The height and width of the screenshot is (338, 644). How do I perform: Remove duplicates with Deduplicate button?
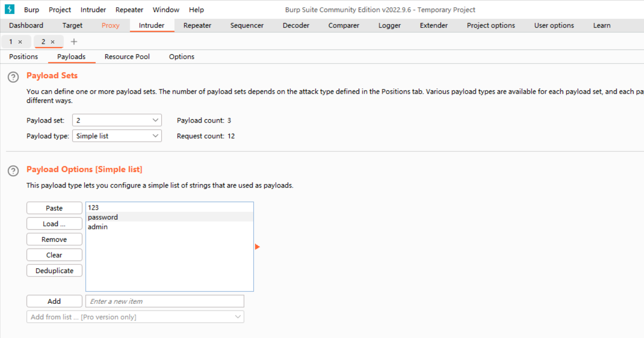(54, 271)
